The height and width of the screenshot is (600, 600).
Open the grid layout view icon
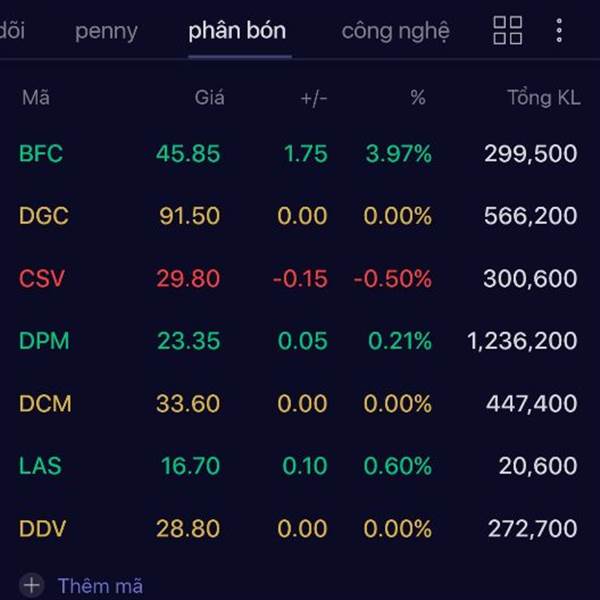(508, 30)
